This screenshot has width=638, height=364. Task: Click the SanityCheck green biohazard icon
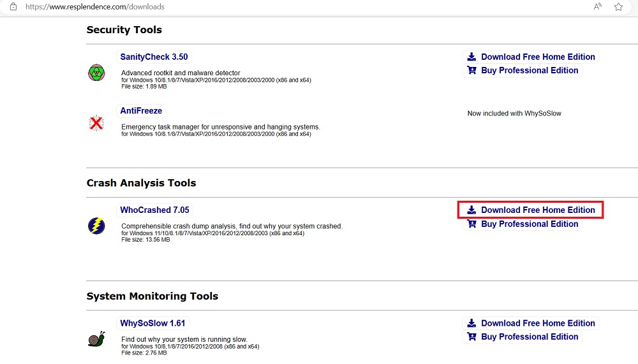pyautogui.click(x=96, y=73)
